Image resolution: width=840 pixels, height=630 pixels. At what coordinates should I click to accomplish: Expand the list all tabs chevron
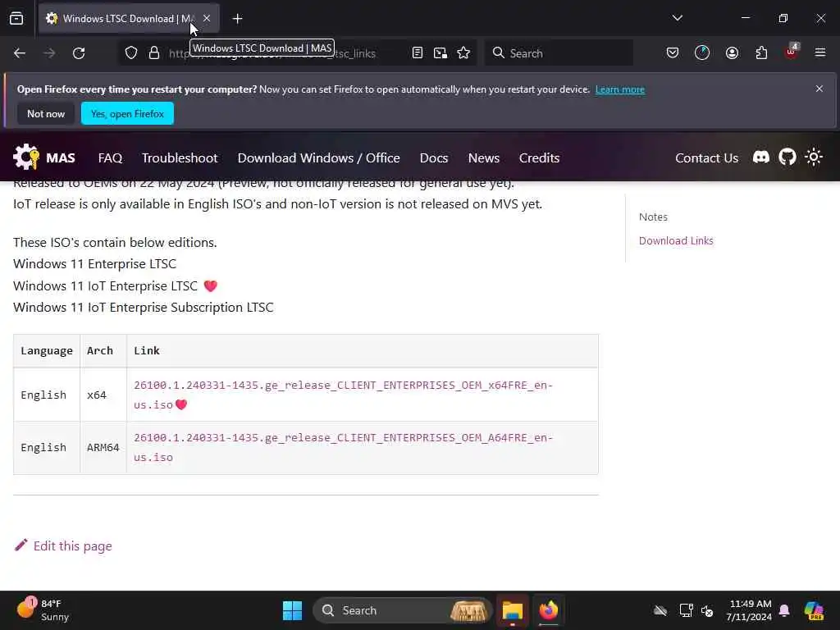point(677,18)
